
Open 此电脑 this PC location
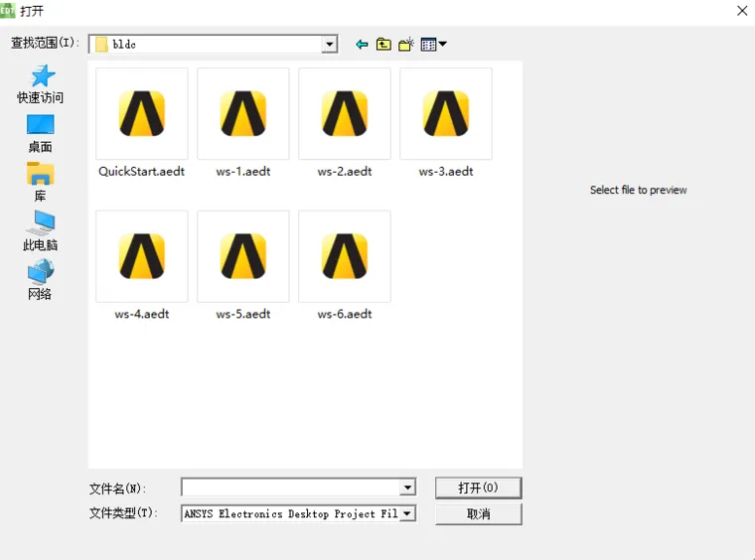(40, 231)
